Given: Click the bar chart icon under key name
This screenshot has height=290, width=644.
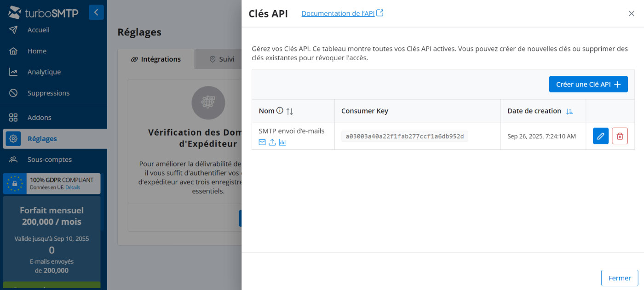Looking at the screenshot, I should (x=282, y=142).
